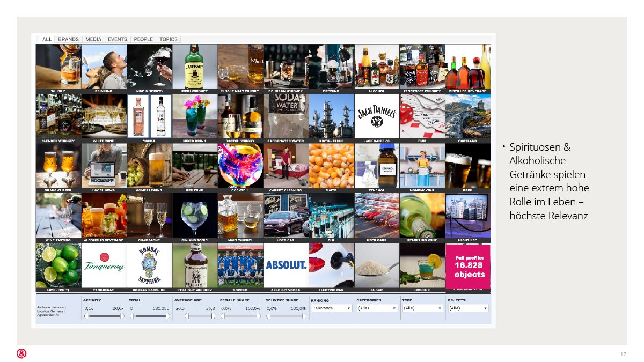Select the Absolut Vodka logo tile
The height and width of the screenshot is (362, 644).
pyautogui.click(x=286, y=265)
